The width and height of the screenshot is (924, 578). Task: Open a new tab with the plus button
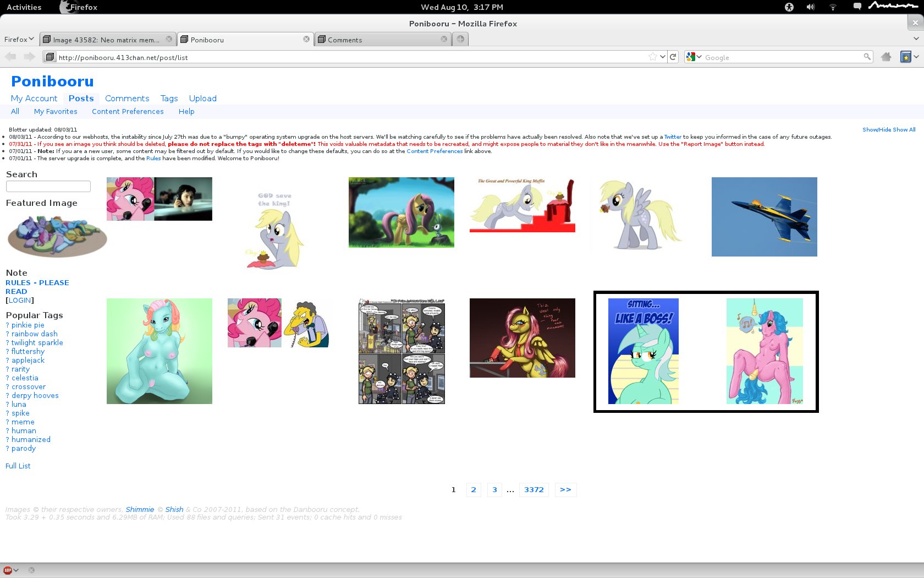[x=460, y=39]
